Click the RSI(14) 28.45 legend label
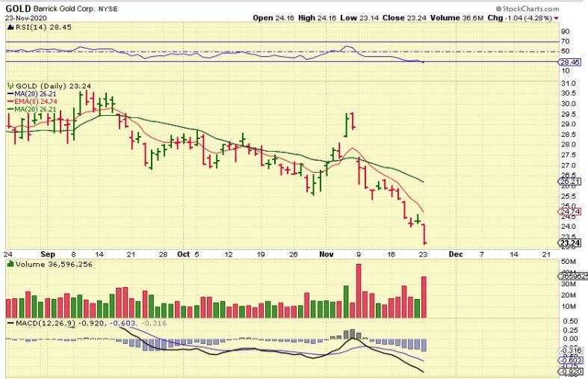Viewport: 588px width, 379px height. 43,27
